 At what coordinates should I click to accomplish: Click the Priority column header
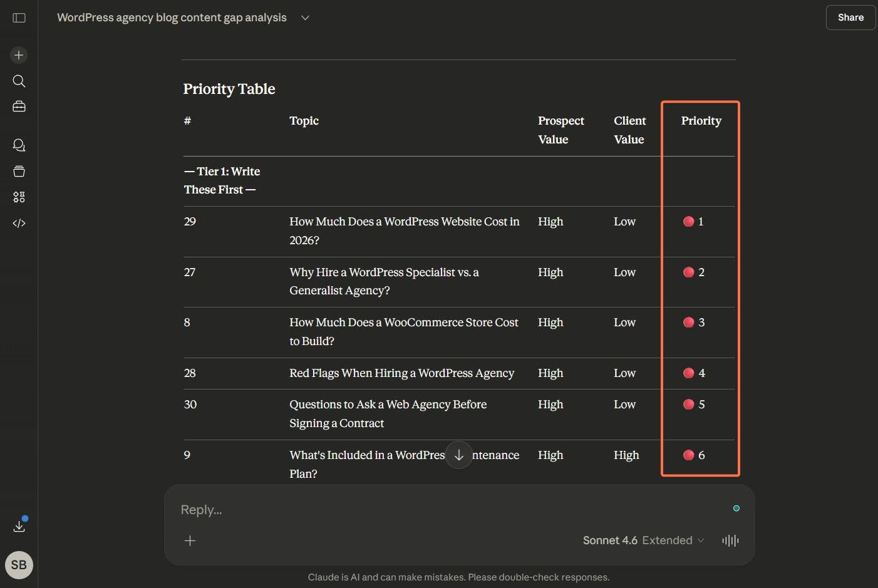[x=701, y=121]
